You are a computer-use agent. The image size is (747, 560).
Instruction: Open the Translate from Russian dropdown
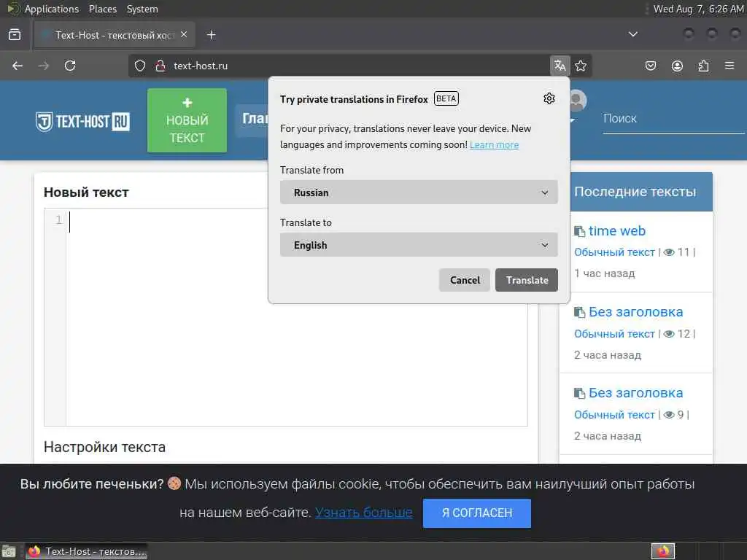click(419, 192)
